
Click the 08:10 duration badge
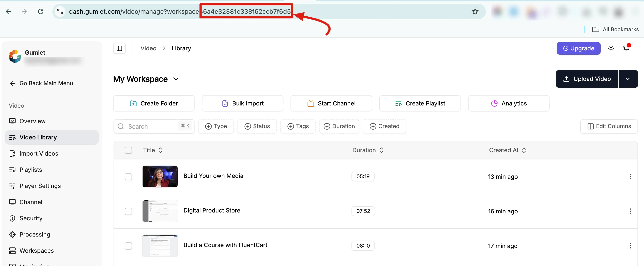[363, 246]
